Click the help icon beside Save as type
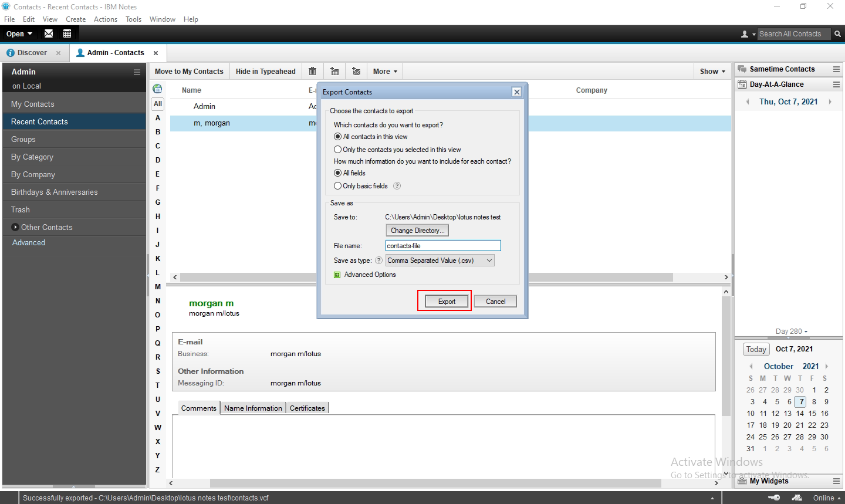Screen dimensions: 845x504 click(378, 261)
